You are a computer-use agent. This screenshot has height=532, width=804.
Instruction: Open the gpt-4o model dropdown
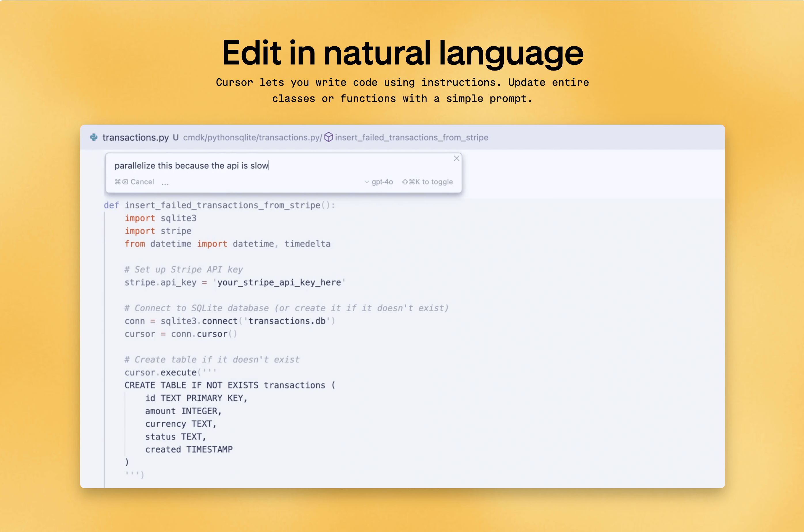pos(379,182)
